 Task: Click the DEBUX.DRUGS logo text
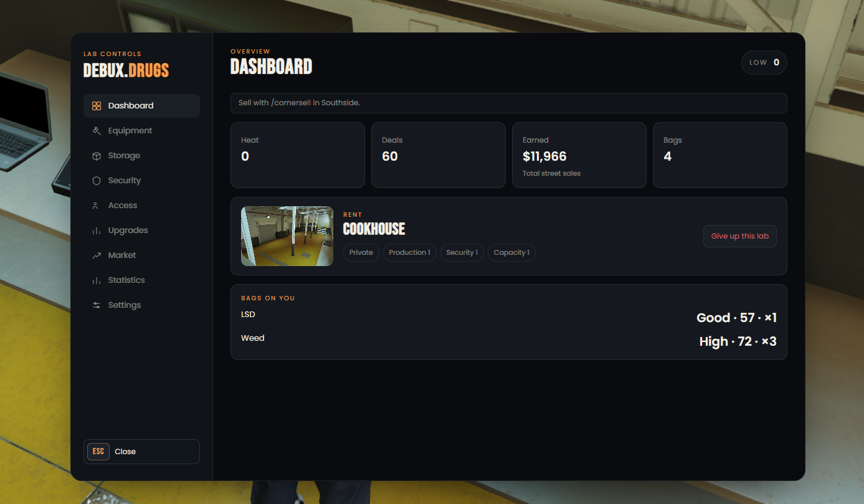tap(126, 70)
